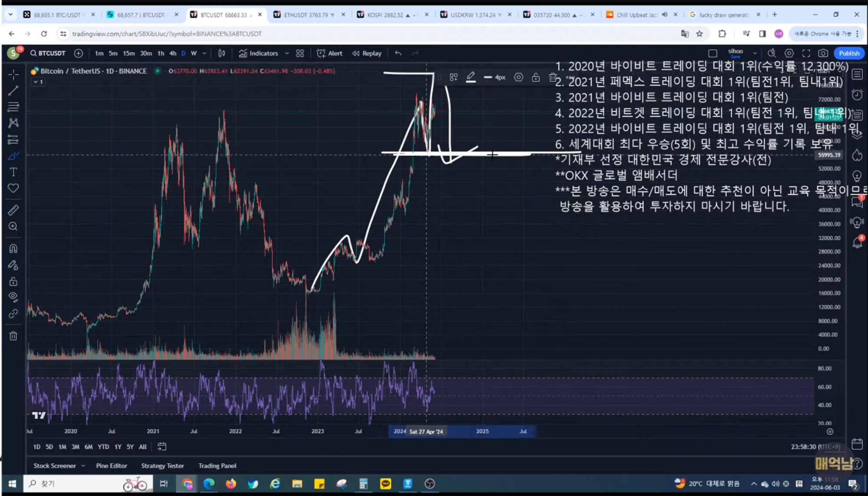868x496 pixels.
Task: Switch to the KOSPI browser tab
Action: [392, 15]
